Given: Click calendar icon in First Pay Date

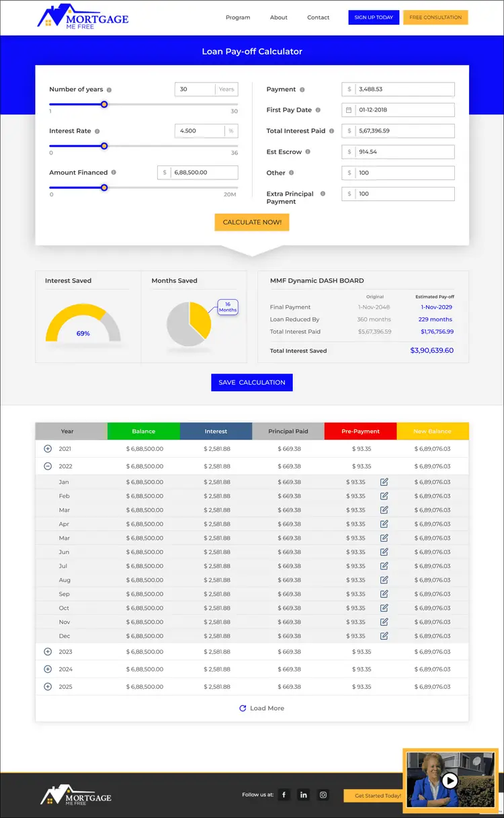Looking at the screenshot, I should tap(349, 110).
